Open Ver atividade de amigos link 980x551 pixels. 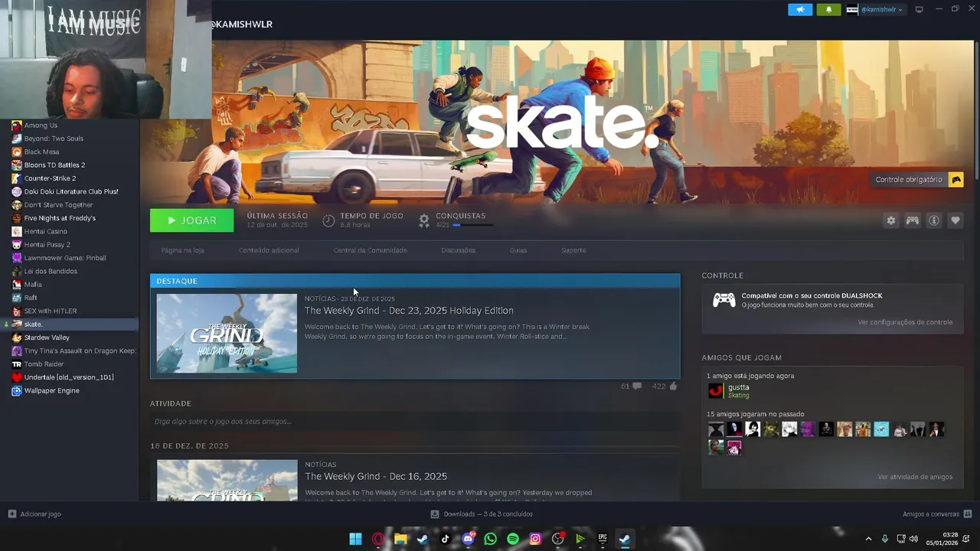click(x=915, y=477)
